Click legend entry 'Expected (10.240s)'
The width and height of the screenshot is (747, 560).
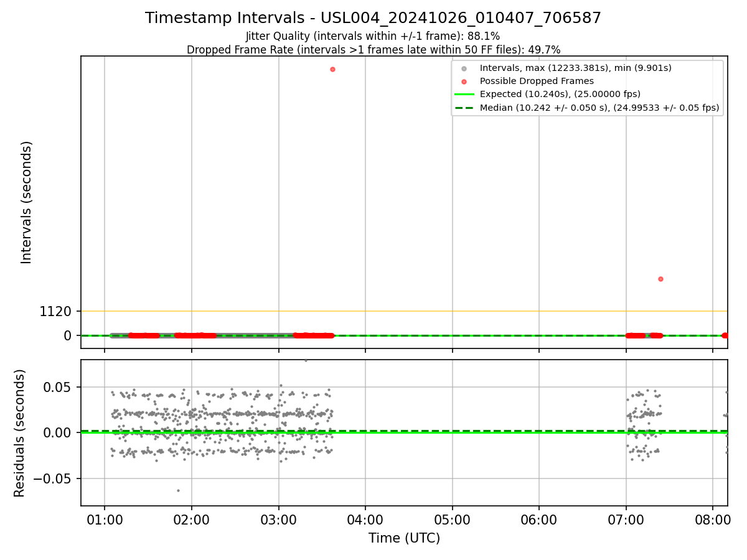[x=560, y=95]
